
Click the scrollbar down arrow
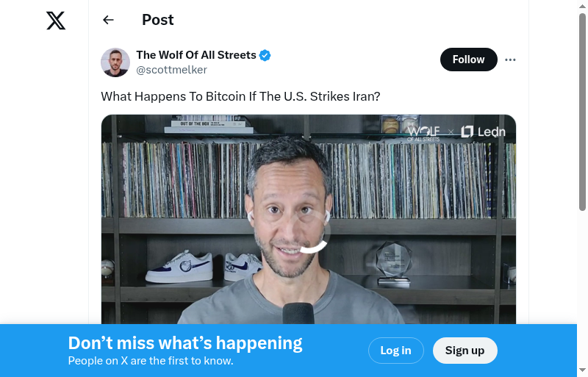[582, 370]
